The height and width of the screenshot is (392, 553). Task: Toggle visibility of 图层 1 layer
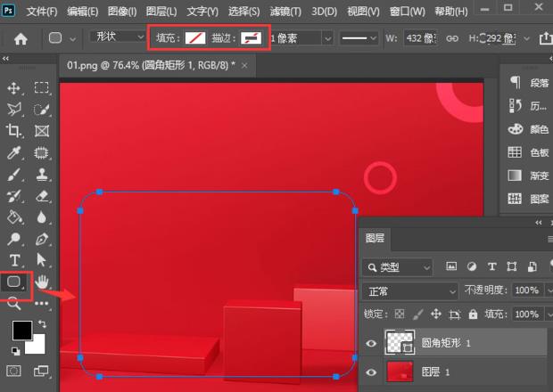tap(372, 372)
